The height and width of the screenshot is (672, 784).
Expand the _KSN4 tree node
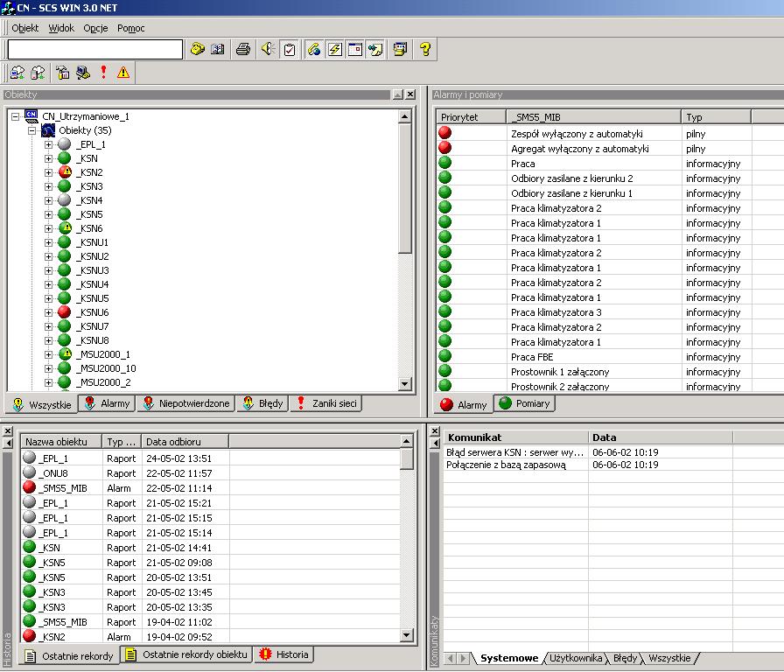48,200
